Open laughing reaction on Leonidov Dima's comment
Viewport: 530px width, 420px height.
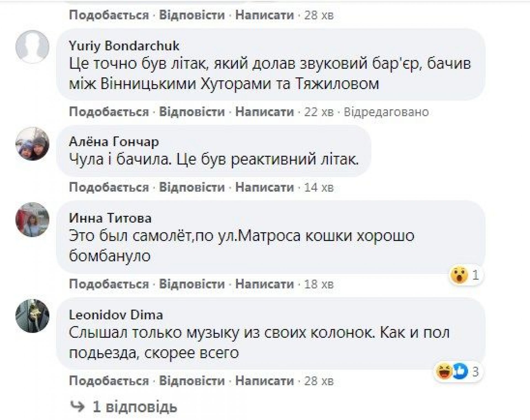(444, 371)
